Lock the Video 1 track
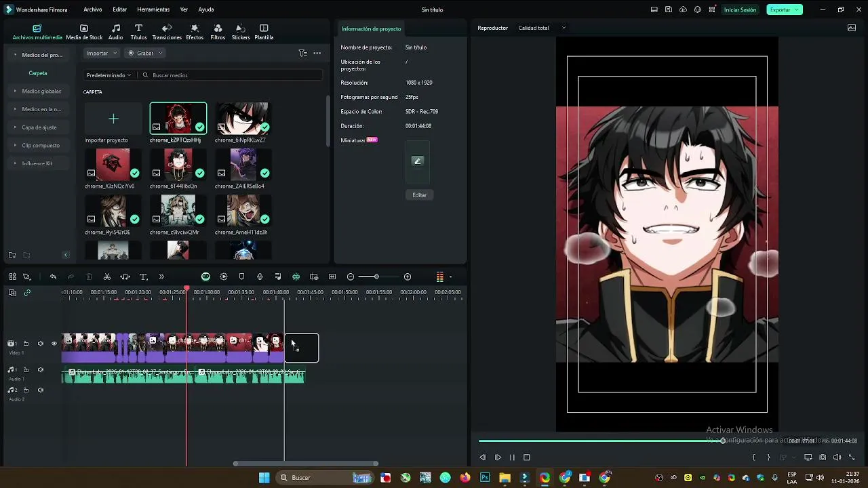The width and height of the screenshot is (868, 488). (x=26, y=344)
